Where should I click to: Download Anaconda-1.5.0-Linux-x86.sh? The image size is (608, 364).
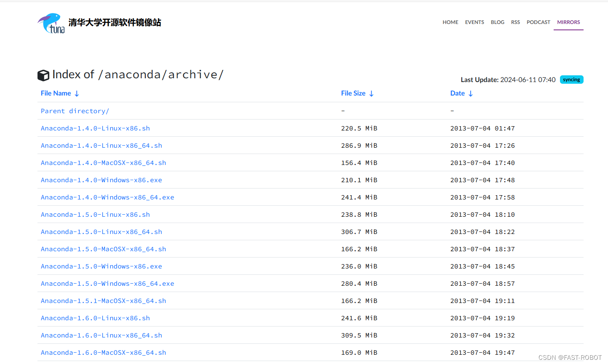pyautogui.click(x=95, y=215)
